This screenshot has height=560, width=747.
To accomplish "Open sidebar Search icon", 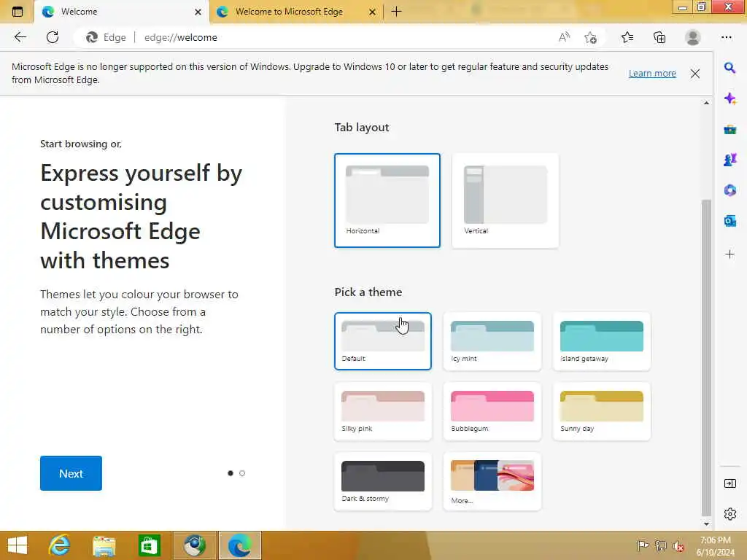I will [729, 68].
